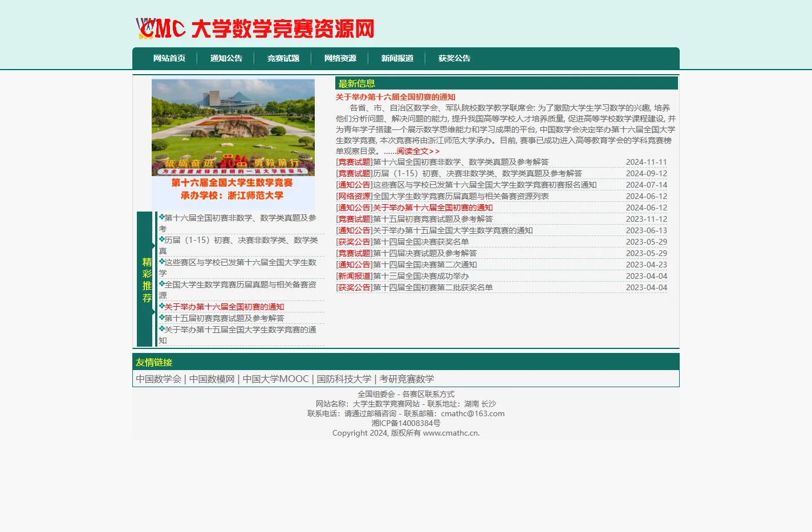Open 第十五届初赛竞赛试题及参考解答 in latest list

coord(433,219)
